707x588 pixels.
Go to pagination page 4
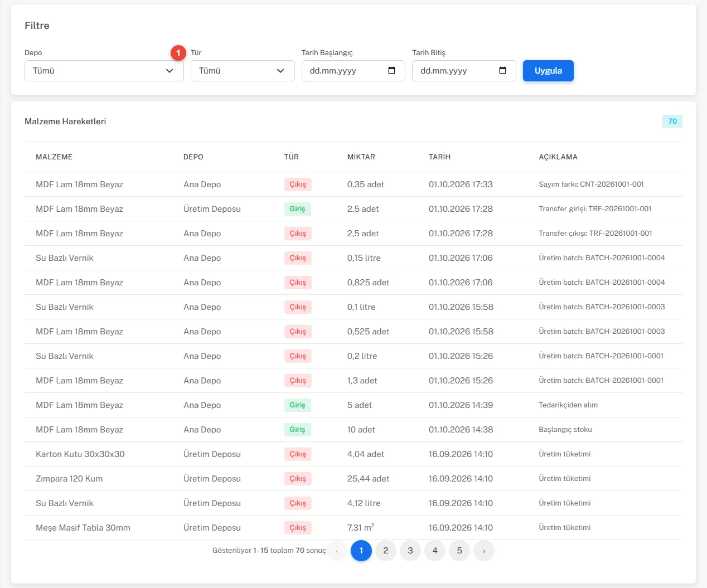435,551
